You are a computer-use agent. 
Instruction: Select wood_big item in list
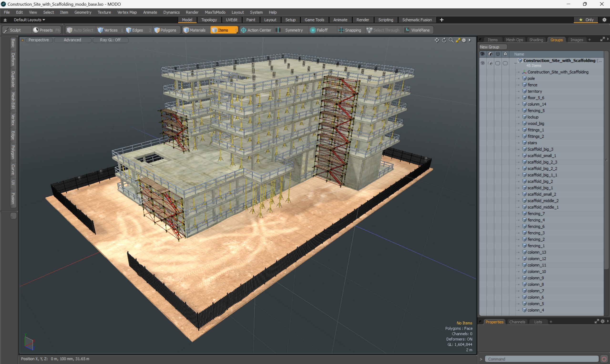tap(536, 124)
